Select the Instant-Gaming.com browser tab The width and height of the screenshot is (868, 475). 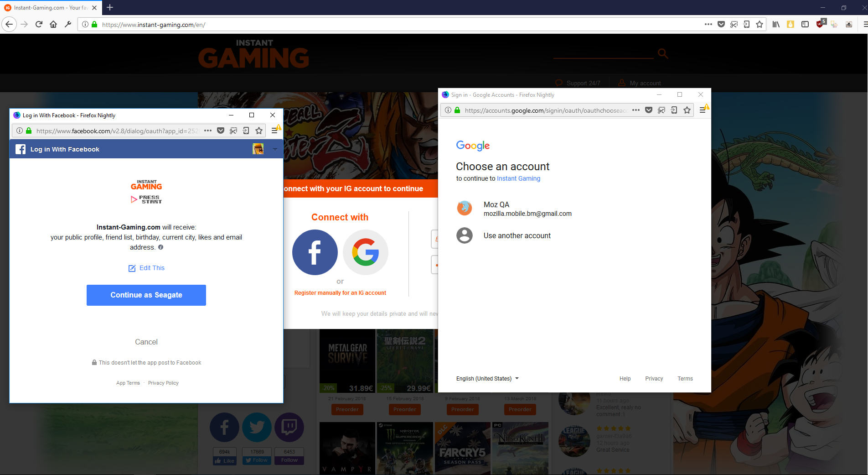pos(51,8)
